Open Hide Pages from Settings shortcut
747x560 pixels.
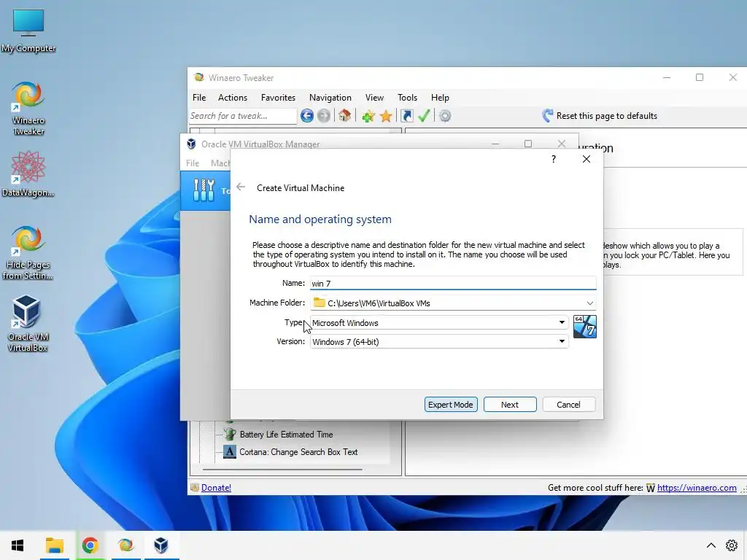28,253
